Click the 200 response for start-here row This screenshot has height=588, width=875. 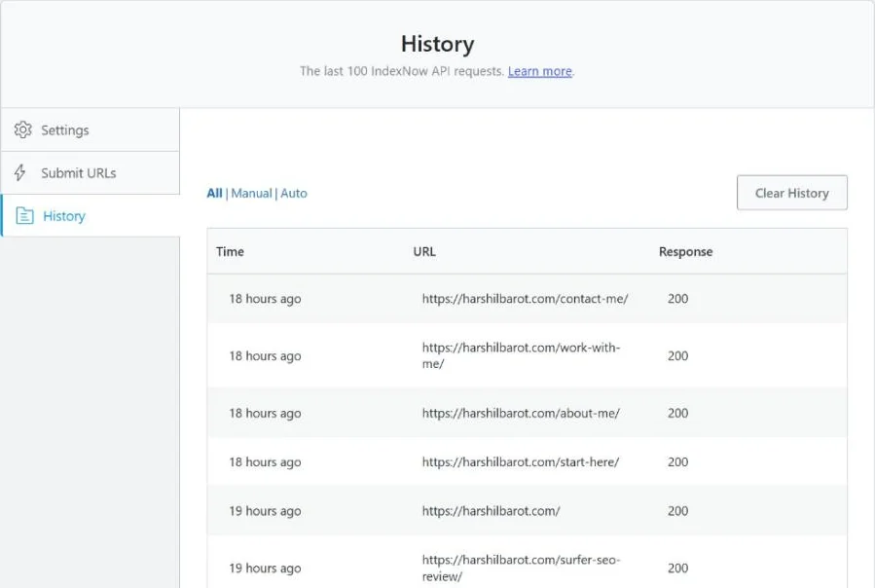677,462
